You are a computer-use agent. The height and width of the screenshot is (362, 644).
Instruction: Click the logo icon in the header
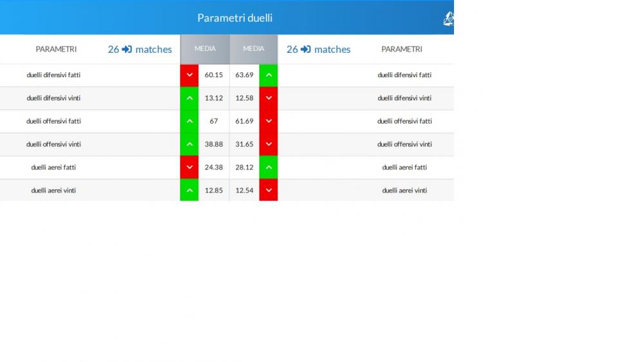[x=448, y=19]
